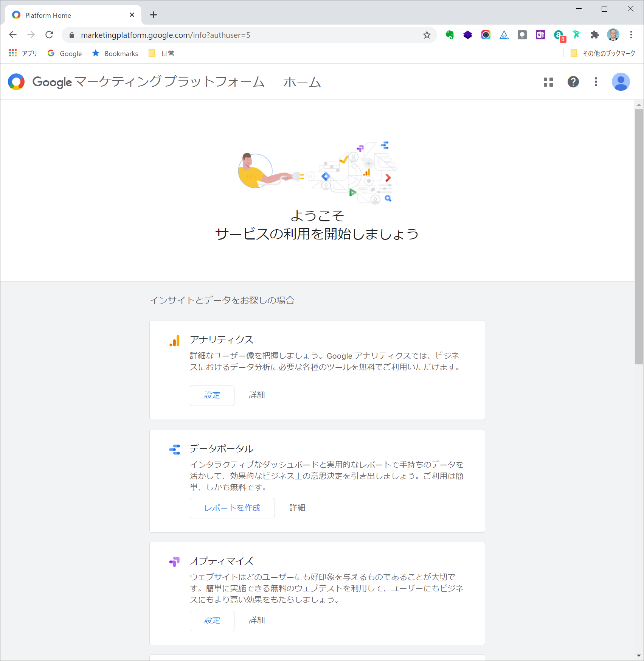
Task: Click the browser back arrow
Action: 13,35
